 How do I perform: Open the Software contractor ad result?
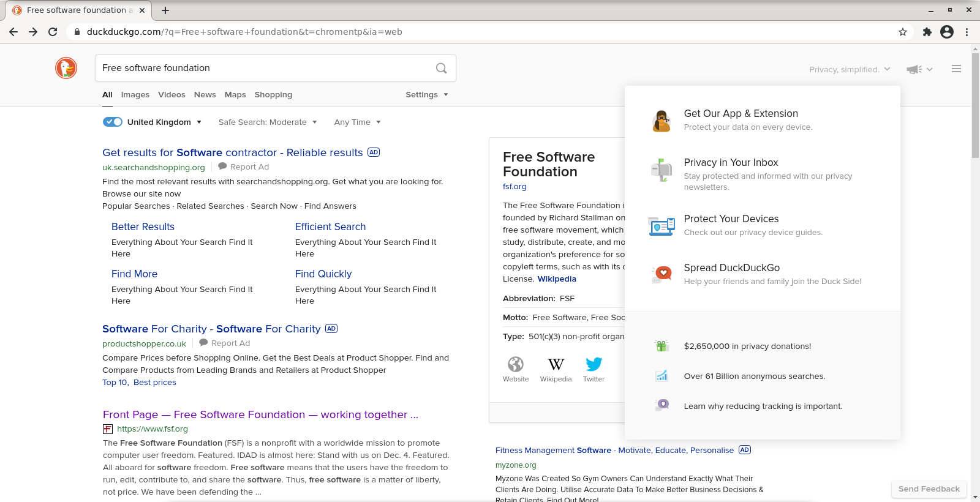pyautogui.click(x=233, y=152)
